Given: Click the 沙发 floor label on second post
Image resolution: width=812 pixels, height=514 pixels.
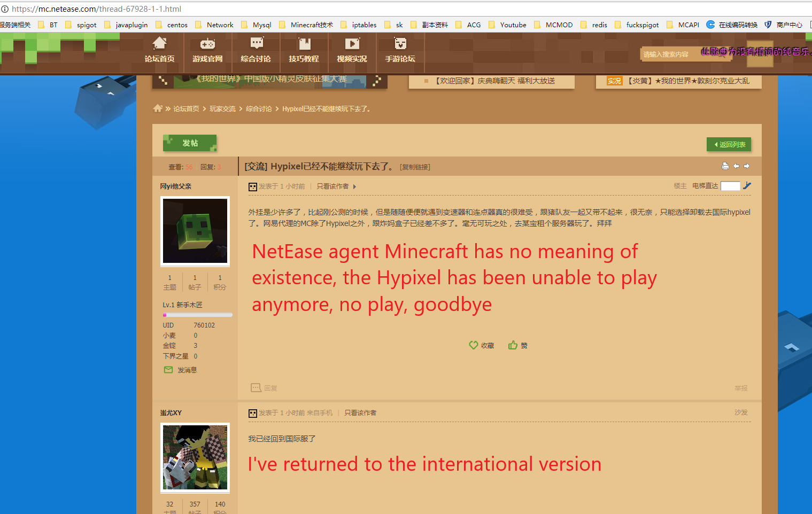Looking at the screenshot, I should pos(741,412).
